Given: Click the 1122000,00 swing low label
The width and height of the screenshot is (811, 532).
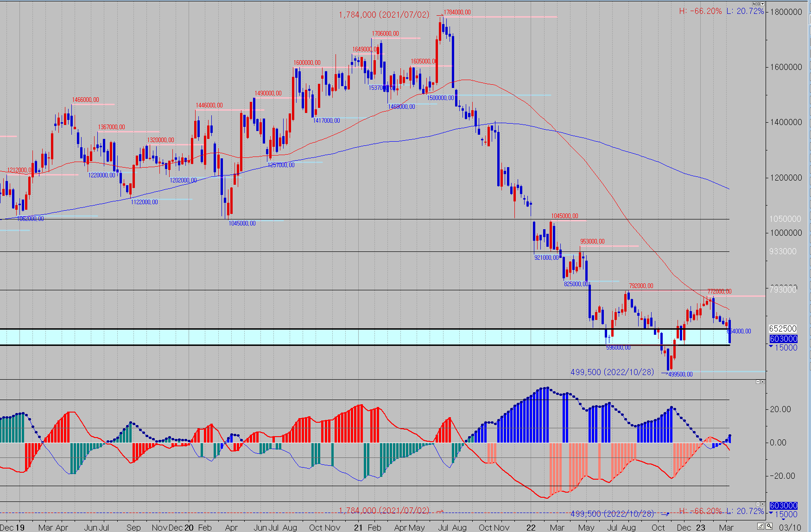Looking at the screenshot, I should coord(145,202).
